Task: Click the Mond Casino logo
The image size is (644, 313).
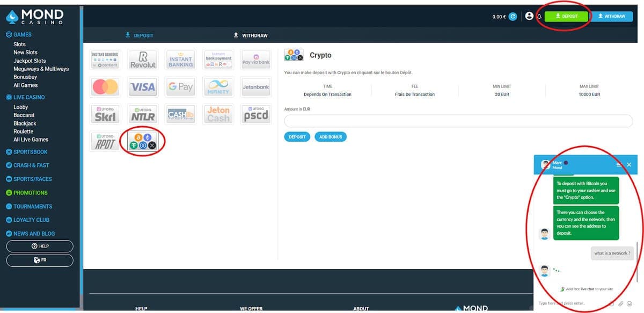Action: pyautogui.click(x=35, y=17)
